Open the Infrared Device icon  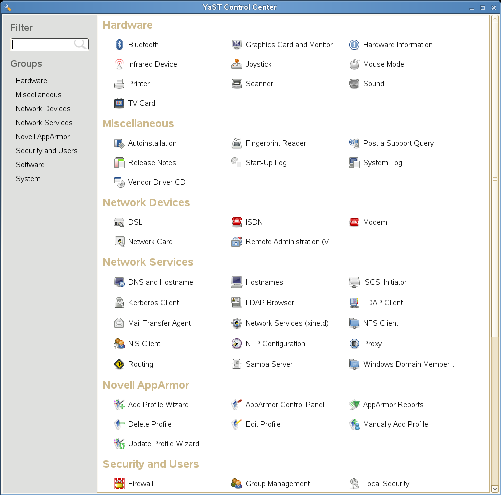(x=119, y=64)
